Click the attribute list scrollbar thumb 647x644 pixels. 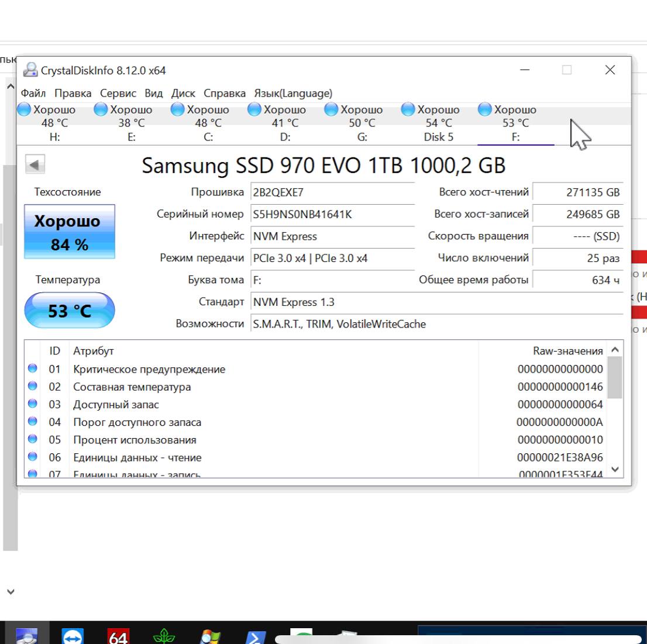(615, 377)
